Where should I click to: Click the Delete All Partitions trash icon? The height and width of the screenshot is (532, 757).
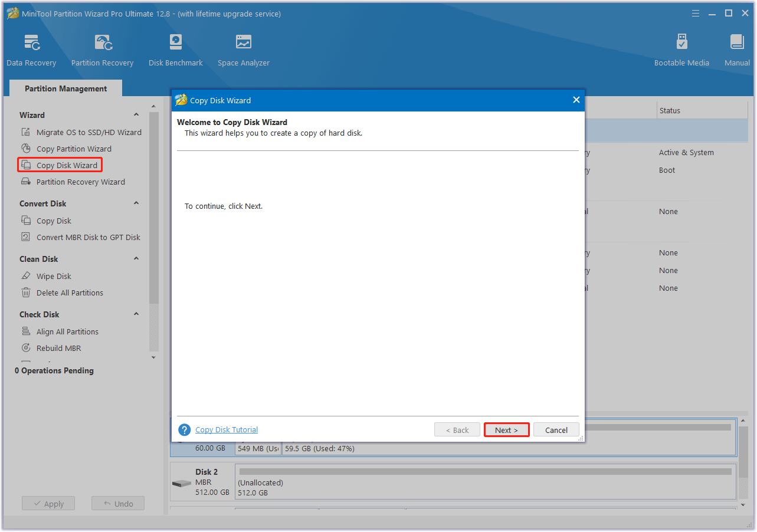point(26,293)
